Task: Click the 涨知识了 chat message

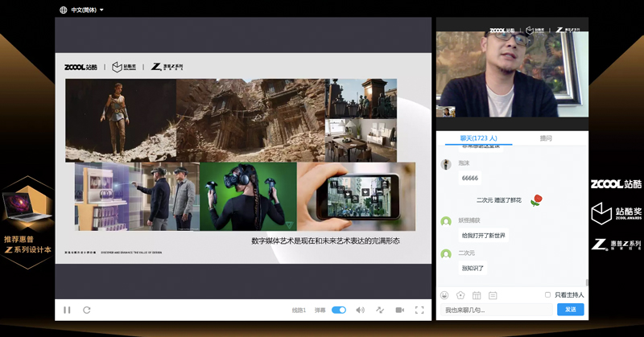Action: tap(473, 268)
